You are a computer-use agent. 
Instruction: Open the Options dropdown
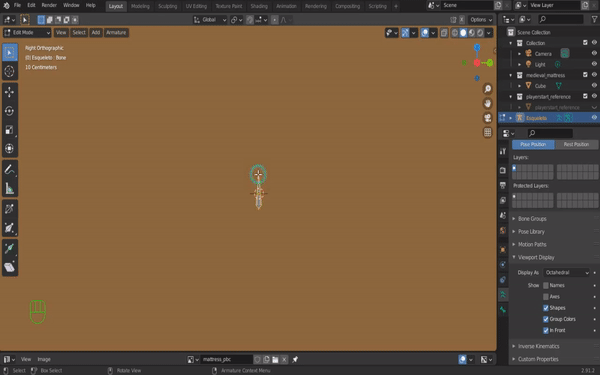pyautogui.click(x=481, y=20)
